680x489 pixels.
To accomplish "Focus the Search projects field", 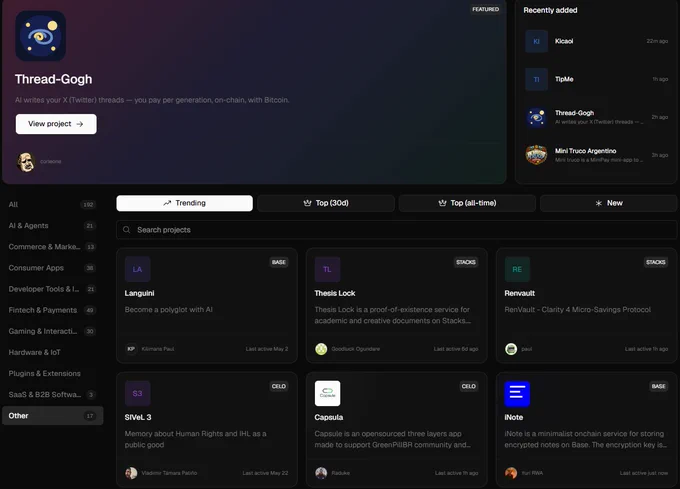I will pos(396,230).
